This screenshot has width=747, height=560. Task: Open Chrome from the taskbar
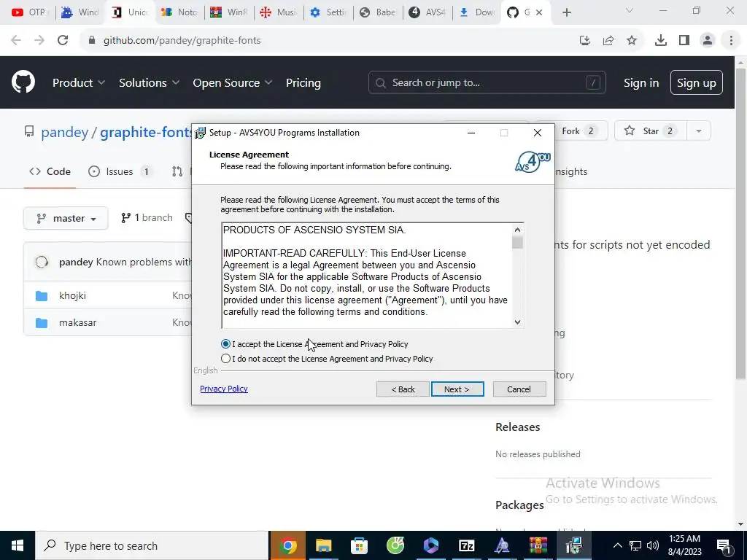pos(287,545)
